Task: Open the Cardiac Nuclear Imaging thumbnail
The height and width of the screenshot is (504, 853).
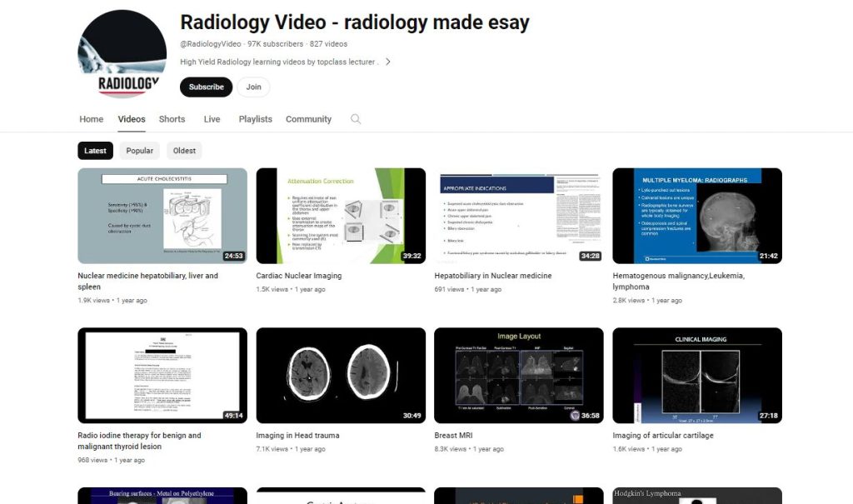Action: [341, 216]
